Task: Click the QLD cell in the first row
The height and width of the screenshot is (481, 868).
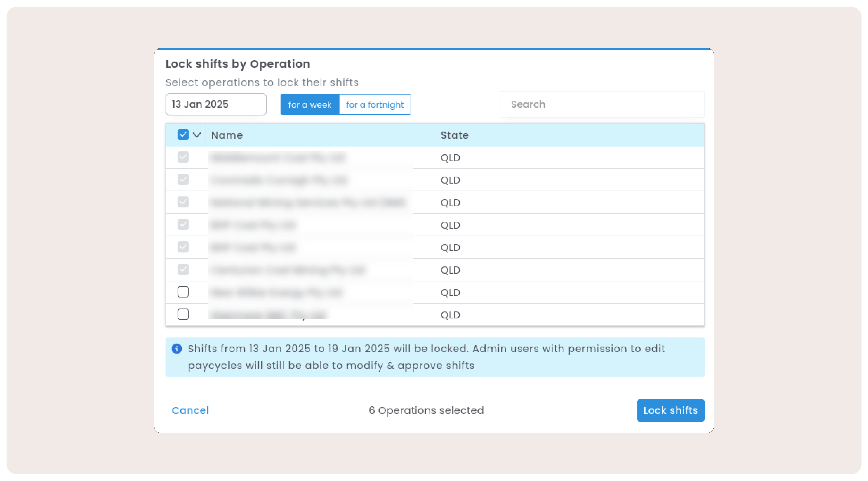Action: point(450,158)
